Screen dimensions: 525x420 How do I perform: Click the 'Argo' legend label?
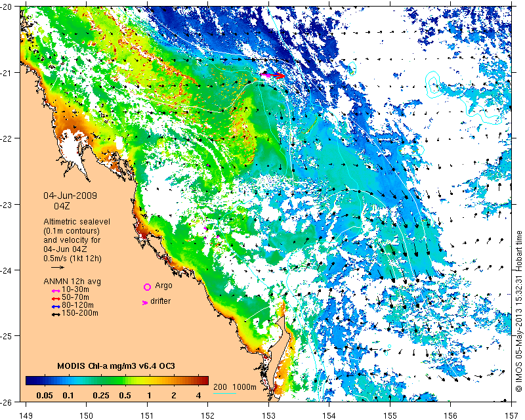click(163, 285)
